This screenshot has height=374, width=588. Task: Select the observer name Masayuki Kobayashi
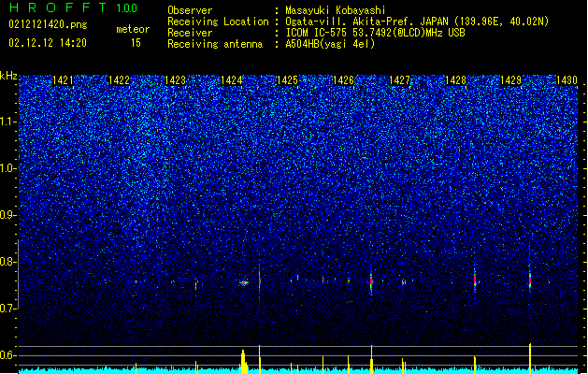pos(336,10)
